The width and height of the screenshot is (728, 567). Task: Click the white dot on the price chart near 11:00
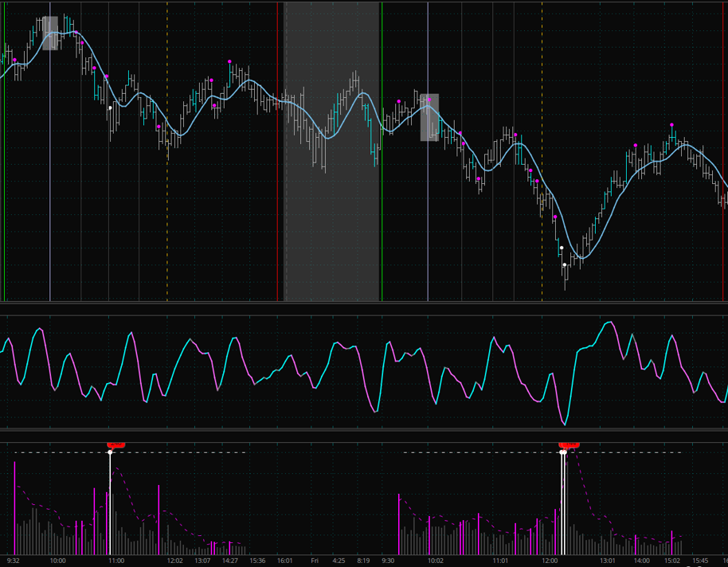110,108
